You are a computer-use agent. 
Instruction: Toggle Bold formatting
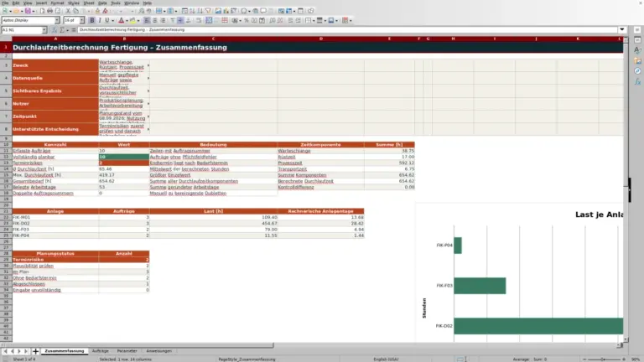tap(91, 20)
